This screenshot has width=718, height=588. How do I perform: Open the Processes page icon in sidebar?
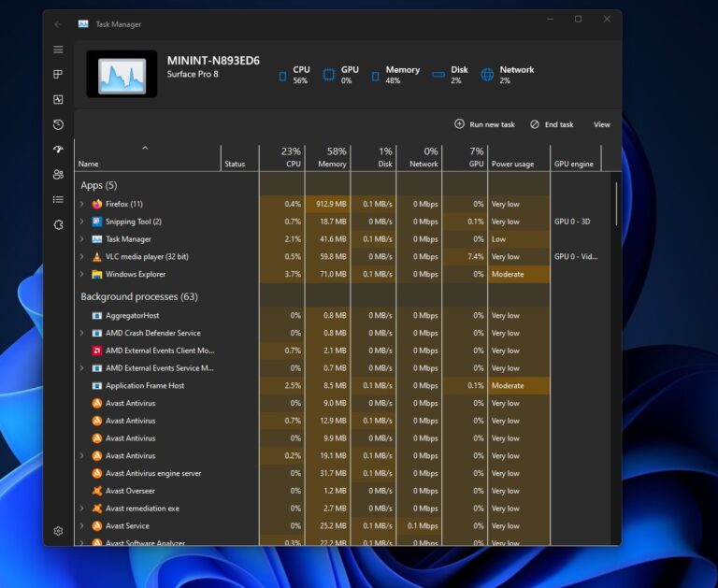[58, 74]
